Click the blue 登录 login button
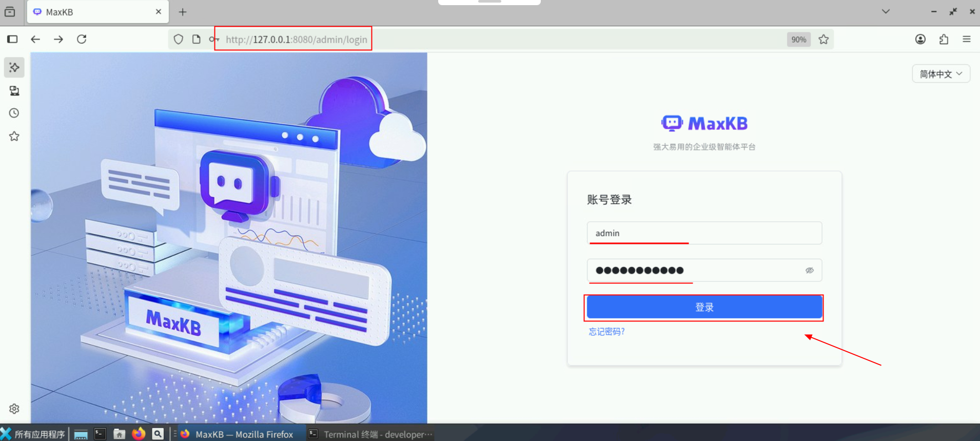The width and height of the screenshot is (980, 441). point(704,307)
